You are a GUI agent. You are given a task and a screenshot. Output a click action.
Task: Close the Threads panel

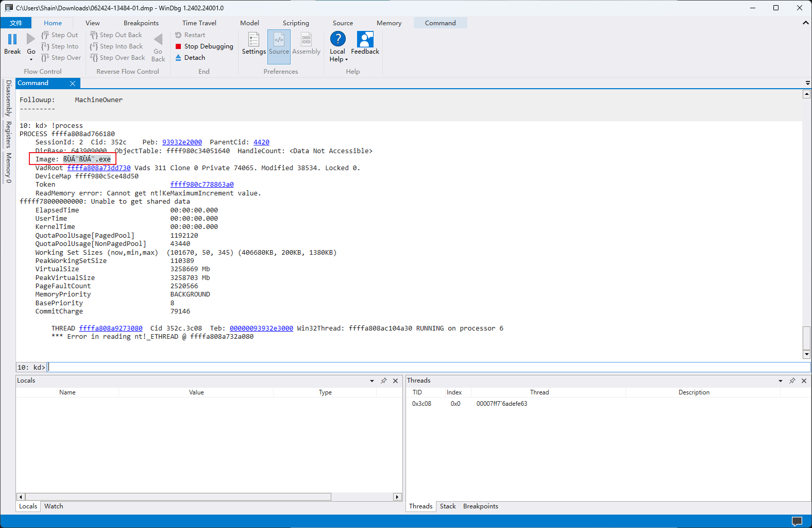[x=804, y=381]
